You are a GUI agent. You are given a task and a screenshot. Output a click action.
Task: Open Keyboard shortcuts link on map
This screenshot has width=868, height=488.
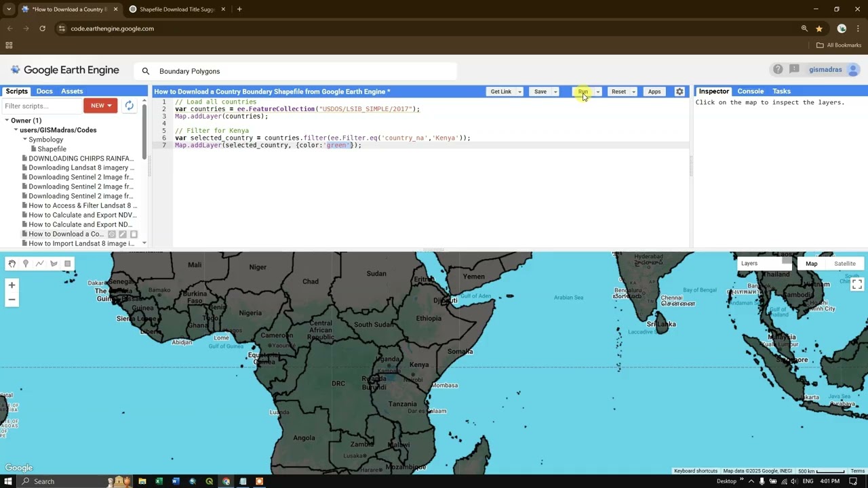point(696,471)
